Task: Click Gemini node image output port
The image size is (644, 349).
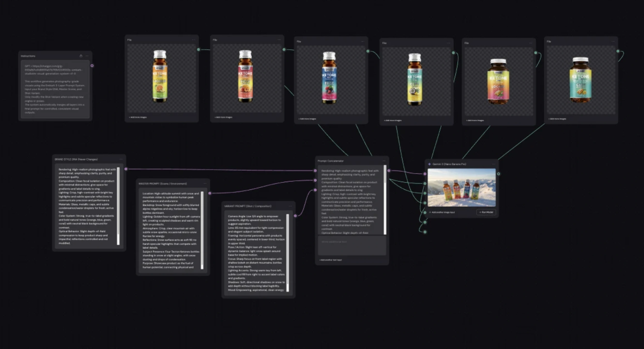Action: click(x=498, y=174)
